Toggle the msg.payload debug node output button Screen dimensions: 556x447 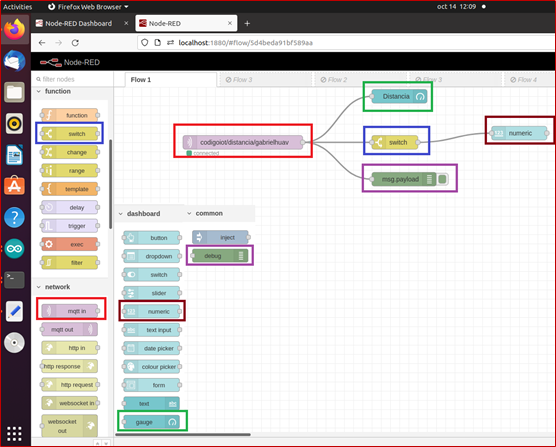tap(442, 179)
